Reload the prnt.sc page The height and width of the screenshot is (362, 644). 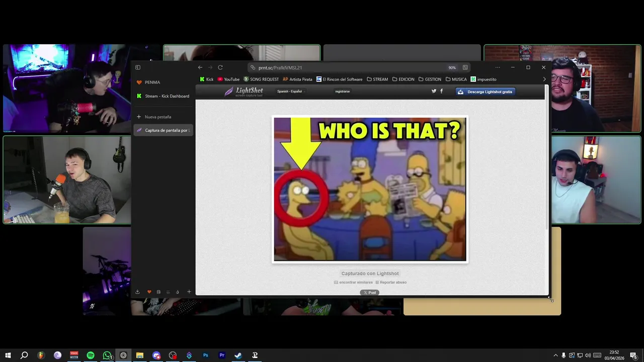[x=220, y=67]
